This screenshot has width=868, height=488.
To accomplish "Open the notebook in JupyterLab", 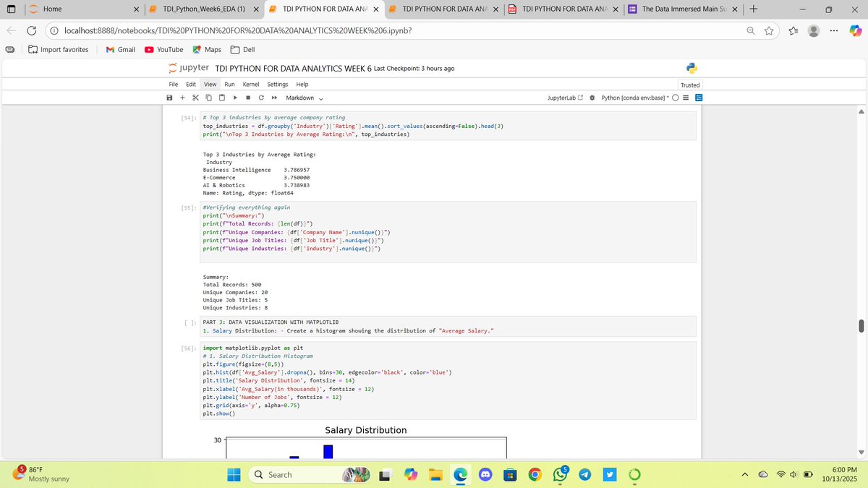I will coord(566,98).
